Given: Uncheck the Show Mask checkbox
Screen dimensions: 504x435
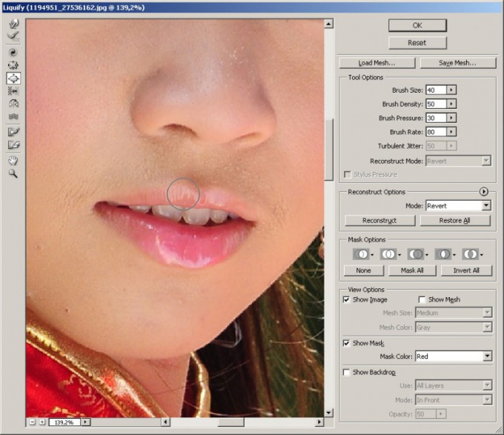Looking at the screenshot, I should (x=346, y=343).
